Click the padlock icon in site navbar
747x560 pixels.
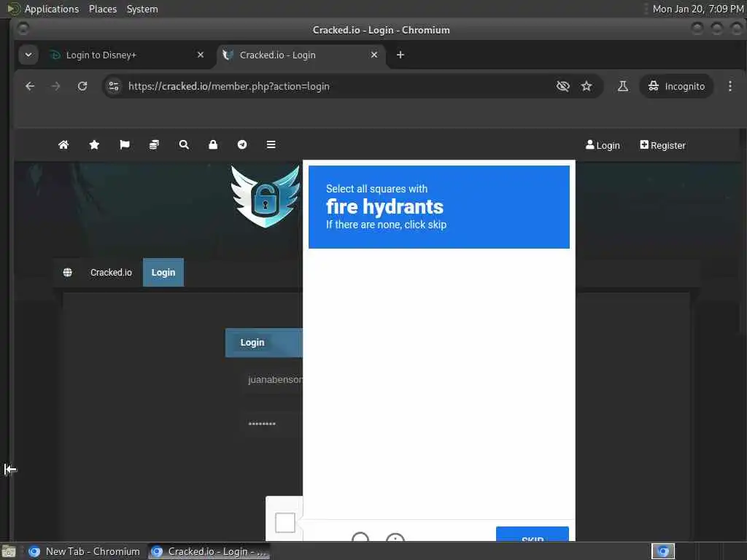coord(213,145)
